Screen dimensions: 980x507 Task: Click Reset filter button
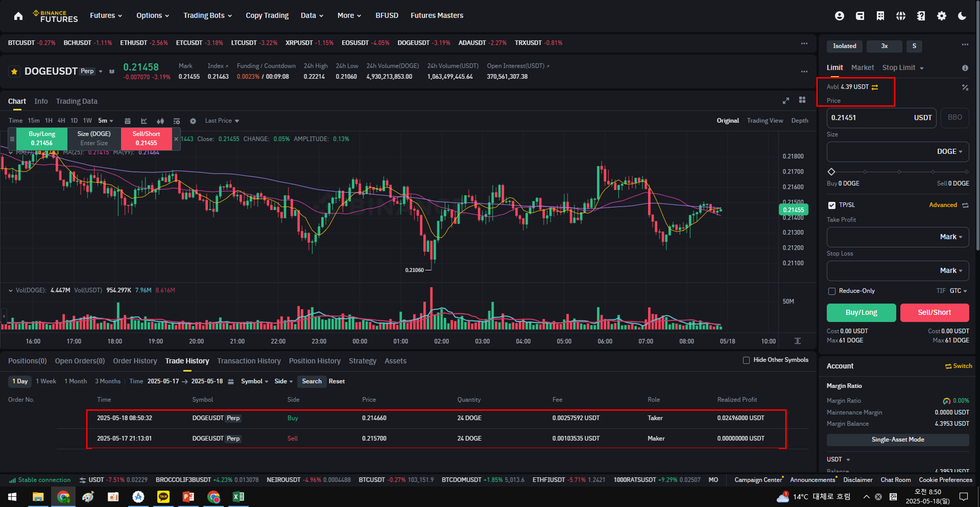tap(336, 381)
